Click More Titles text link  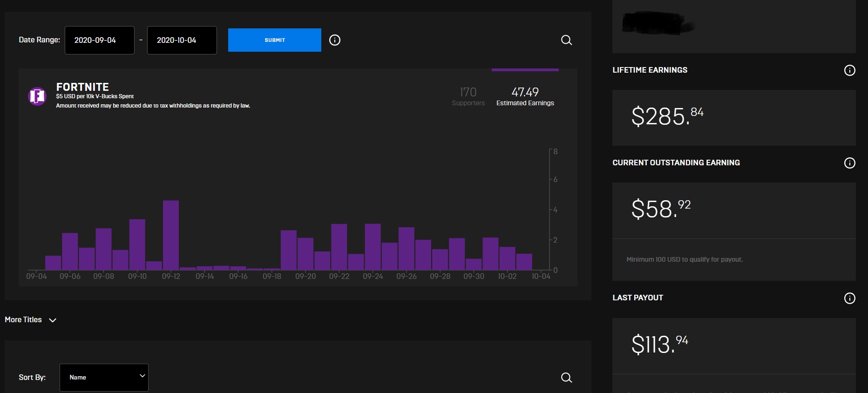coord(23,319)
